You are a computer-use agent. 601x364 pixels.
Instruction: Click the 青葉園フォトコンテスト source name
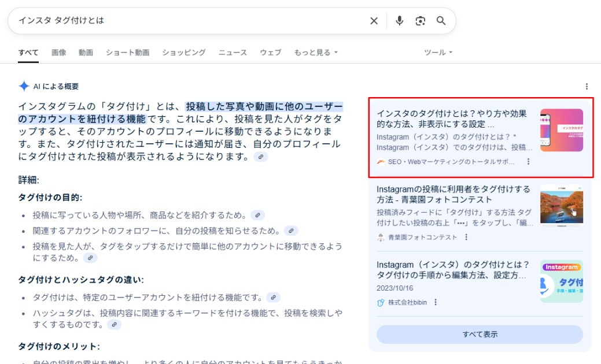(x=423, y=237)
